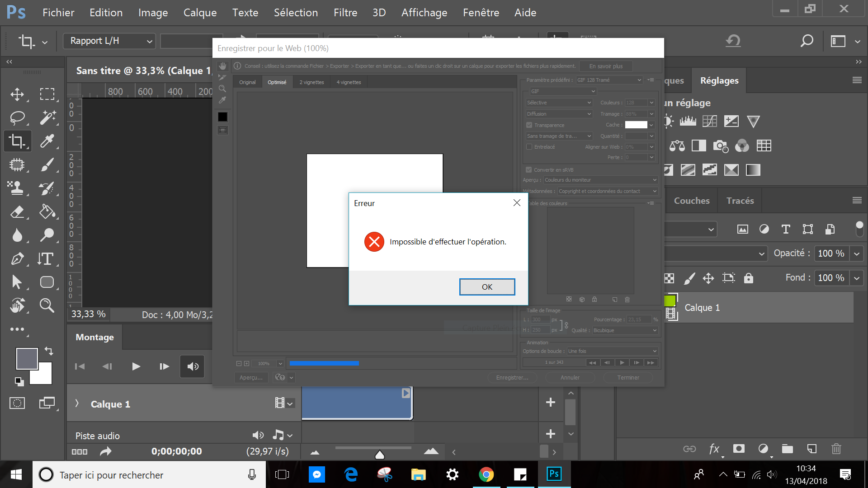
Task: Open the background color swatch
Action: [x=45, y=377]
